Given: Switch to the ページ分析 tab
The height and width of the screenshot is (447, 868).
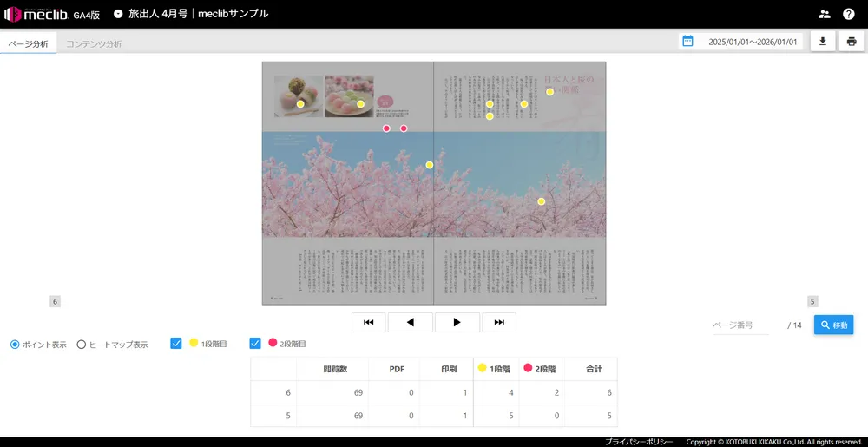Looking at the screenshot, I should tap(29, 43).
